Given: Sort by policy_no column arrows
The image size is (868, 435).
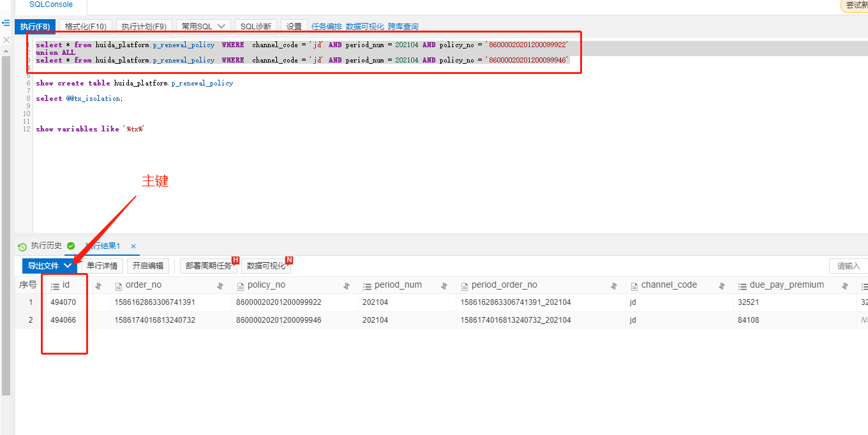Looking at the screenshot, I should (347, 286).
